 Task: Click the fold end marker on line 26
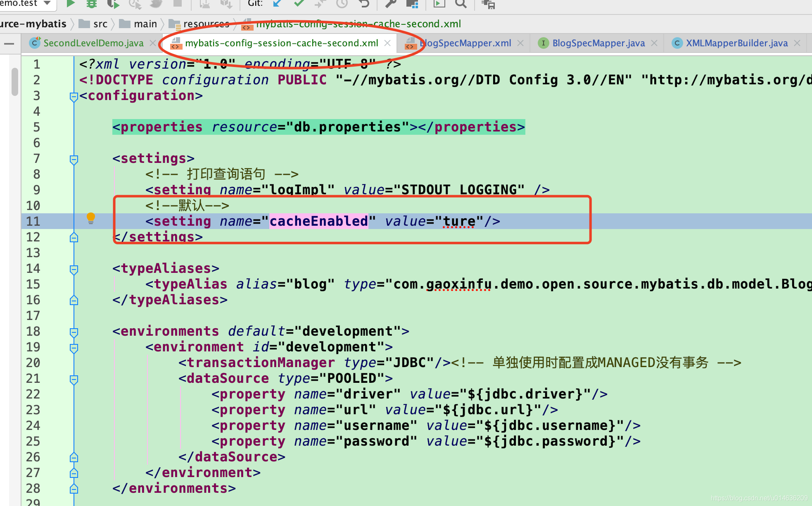click(74, 457)
